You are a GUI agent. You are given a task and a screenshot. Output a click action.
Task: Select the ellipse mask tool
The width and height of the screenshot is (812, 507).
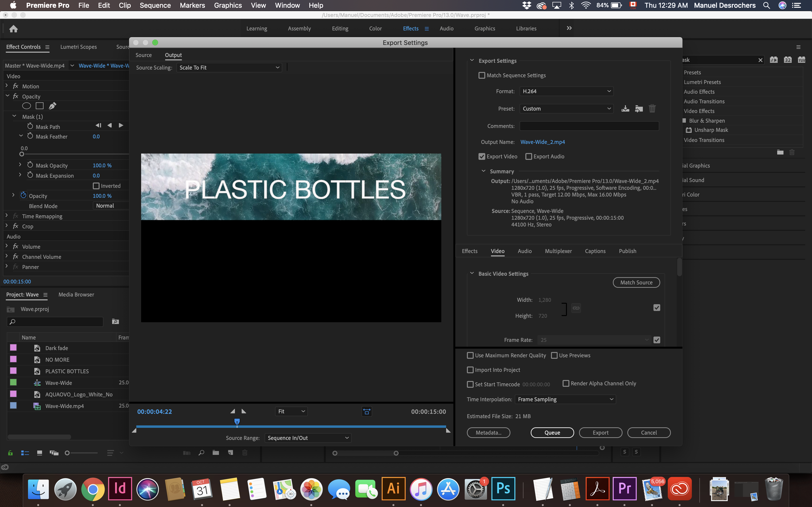pos(27,106)
